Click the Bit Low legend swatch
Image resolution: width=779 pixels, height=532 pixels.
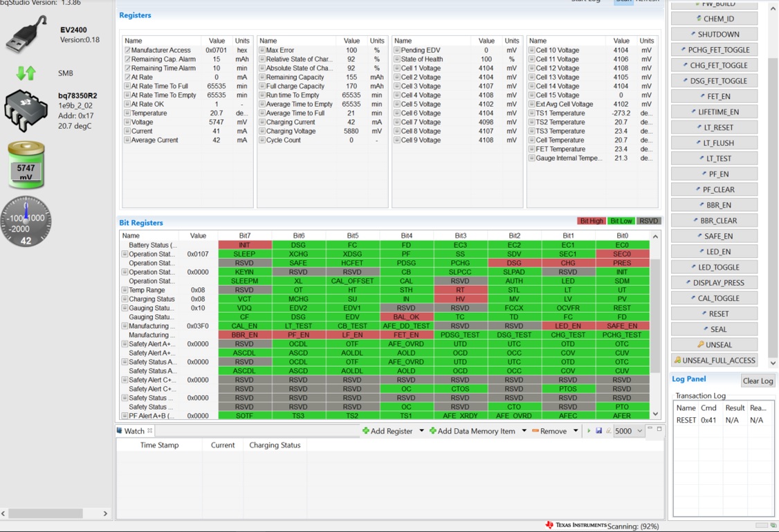621,221
